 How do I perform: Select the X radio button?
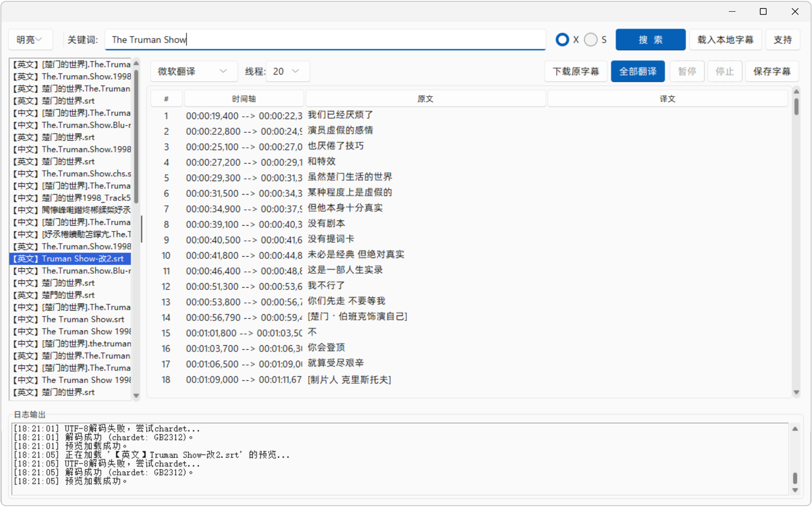562,40
